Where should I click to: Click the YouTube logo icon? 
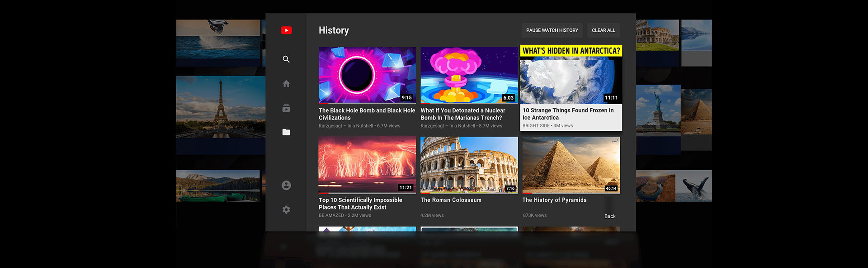286,30
